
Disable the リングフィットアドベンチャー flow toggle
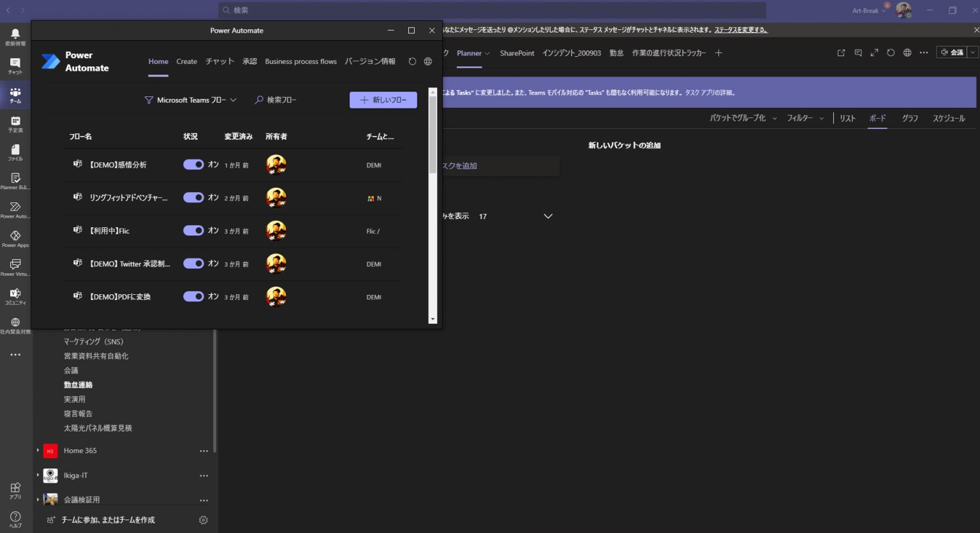[193, 198]
